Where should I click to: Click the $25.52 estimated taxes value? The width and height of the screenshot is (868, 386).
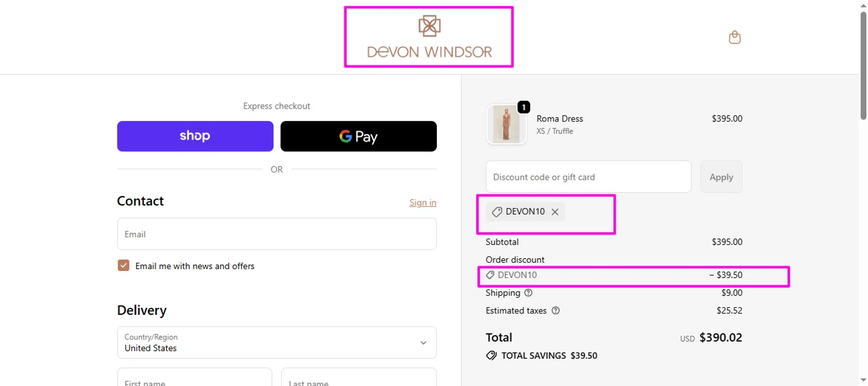click(x=729, y=311)
